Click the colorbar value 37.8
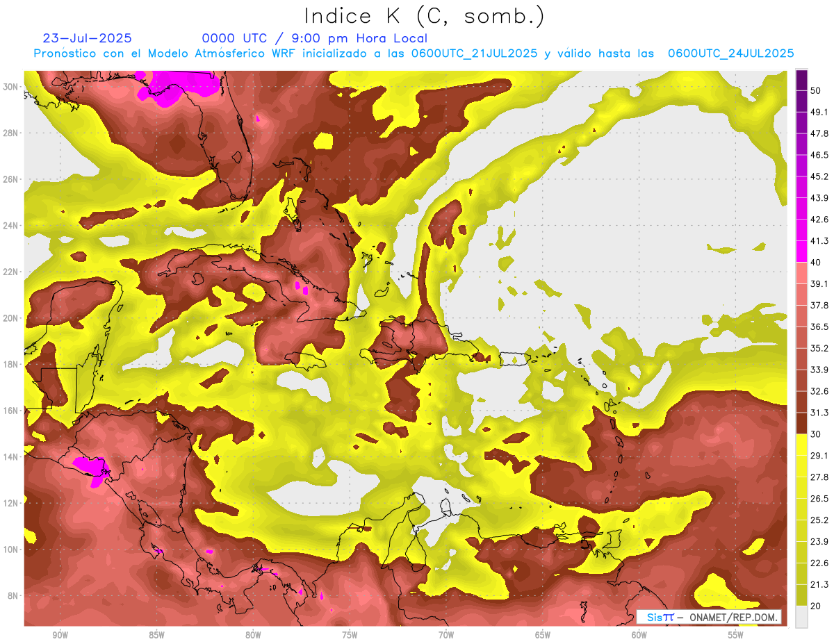 pos(819,306)
